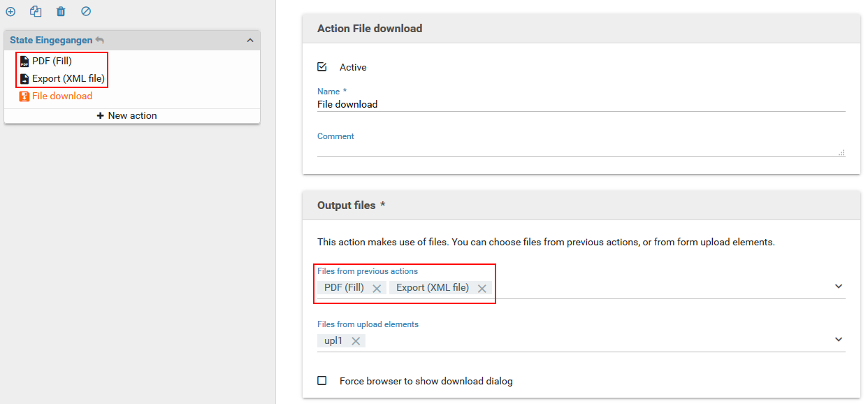
Task: Select the PDF (Fill) action
Action: point(52,61)
